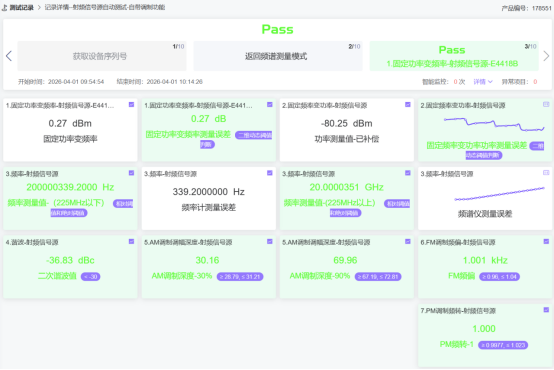Click the 智能监控 0 次 count
The image size is (554, 370).
point(459,82)
